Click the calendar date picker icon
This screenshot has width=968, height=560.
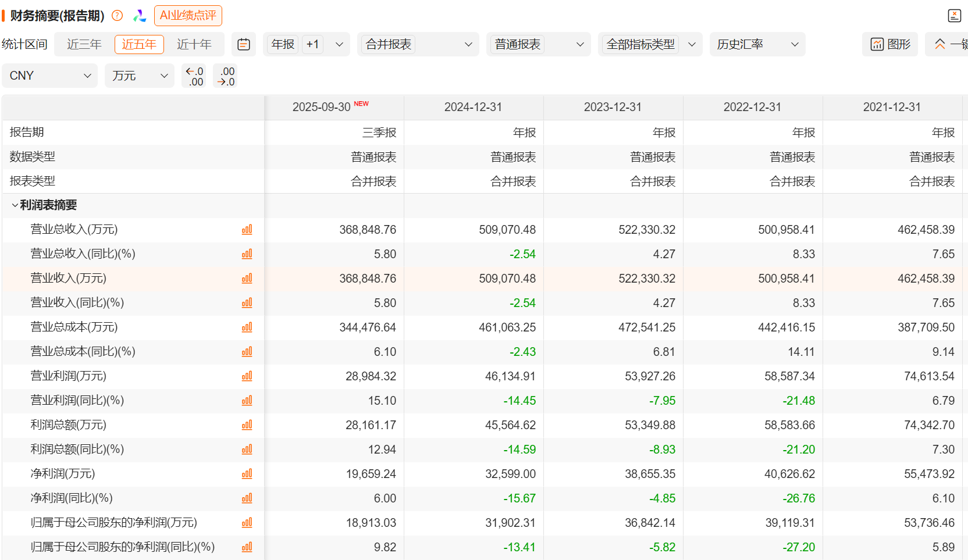244,44
